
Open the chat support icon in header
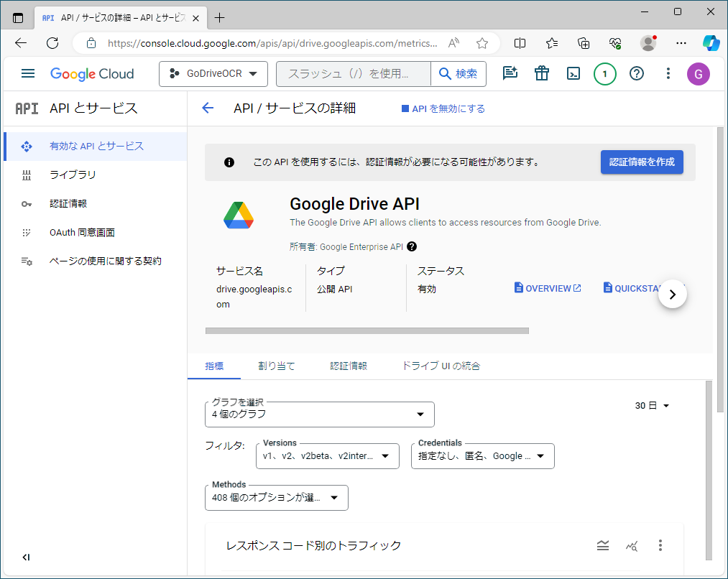tap(510, 73)
